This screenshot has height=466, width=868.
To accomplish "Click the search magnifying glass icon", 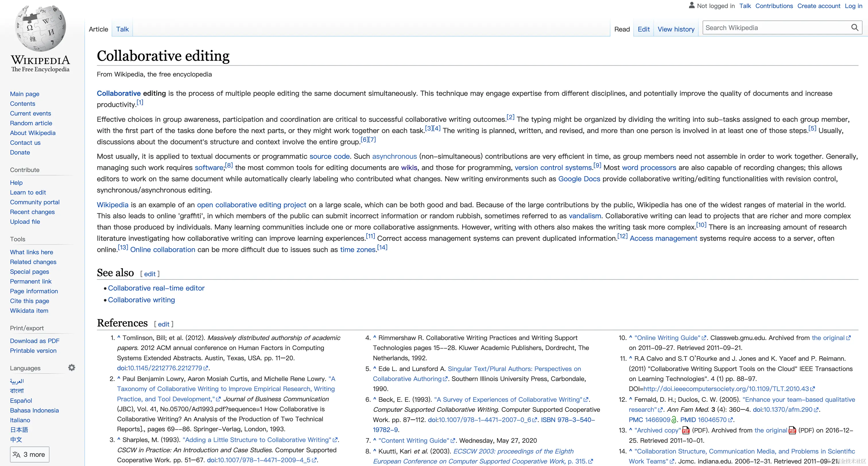I will pos(855,28).
